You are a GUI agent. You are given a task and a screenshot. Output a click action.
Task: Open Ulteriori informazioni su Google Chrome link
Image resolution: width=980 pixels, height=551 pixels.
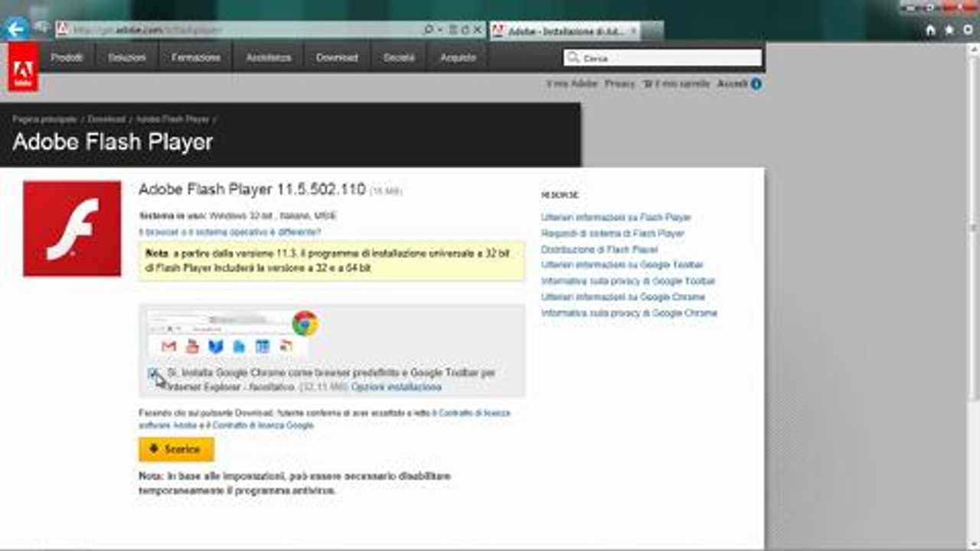tap(623, 297)
